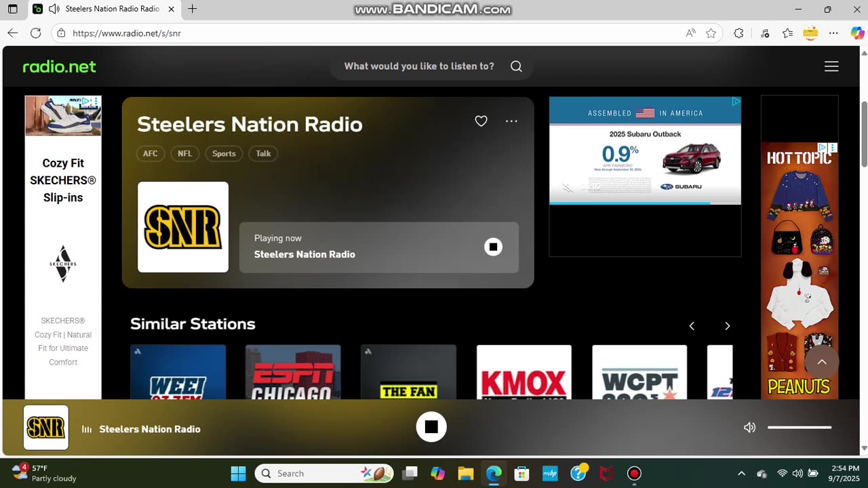Open the WEEI station card
The height and width of the screenshot is (488, 868).
[x=178, y=372]
